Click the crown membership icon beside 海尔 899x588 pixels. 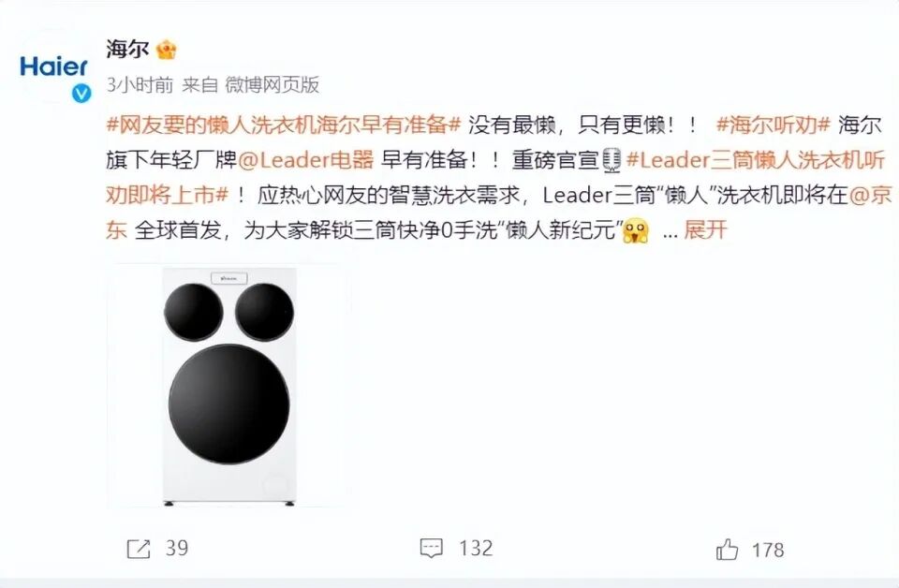pyautogui.click(x=167, y=50)
